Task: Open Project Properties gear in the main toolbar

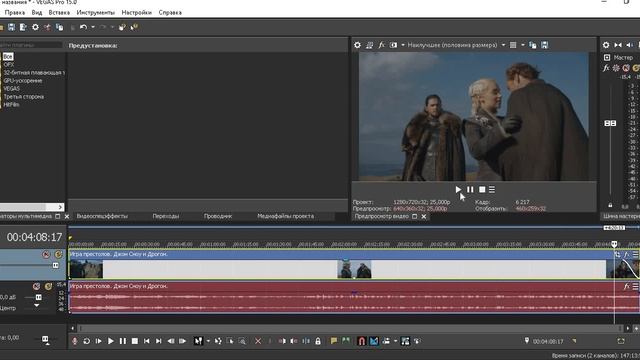Action: click(36, 27)
